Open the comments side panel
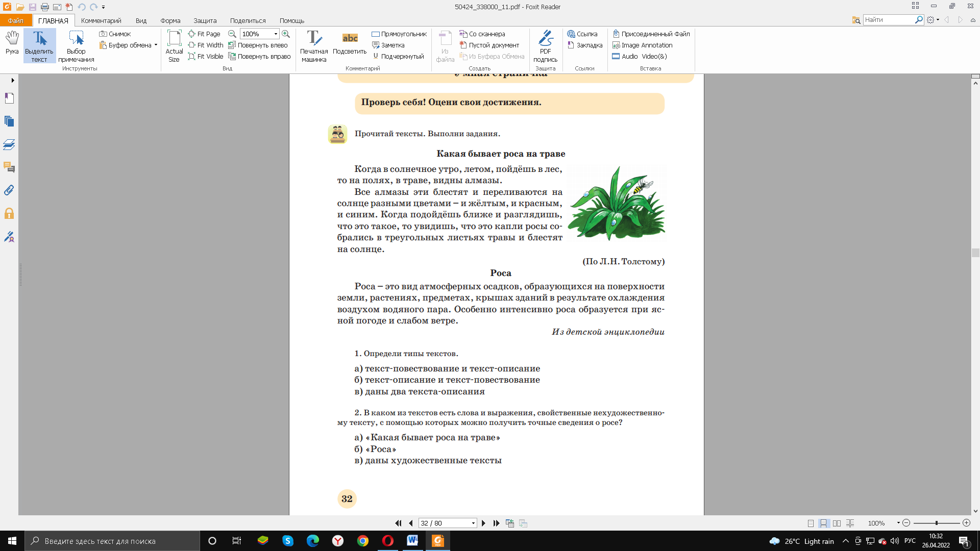Viewport: 980px width, 551px height. point(9,167)
